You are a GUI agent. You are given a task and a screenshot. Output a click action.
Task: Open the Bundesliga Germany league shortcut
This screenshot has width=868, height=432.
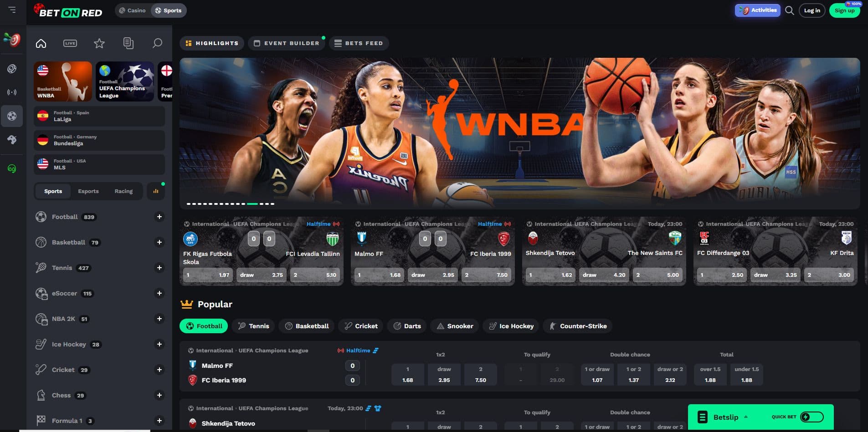[99, 140]
